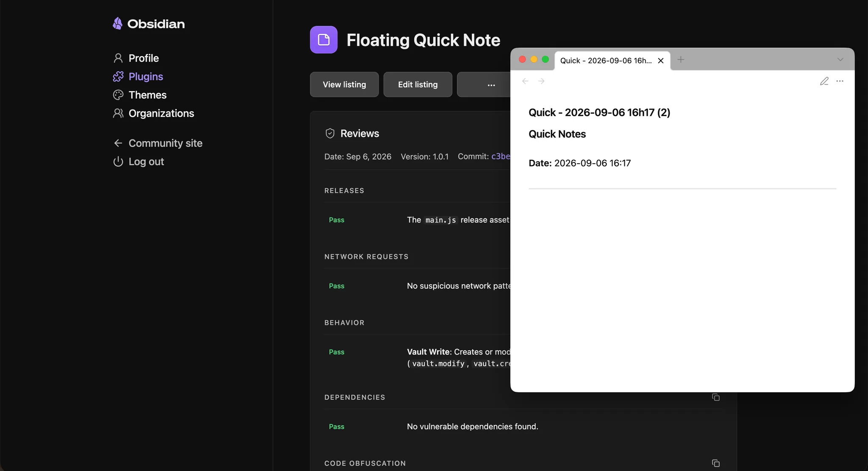Click No vulnerable dependencies found text
Image resolution: width=868 pixels, height=471 pixels.
473,426
